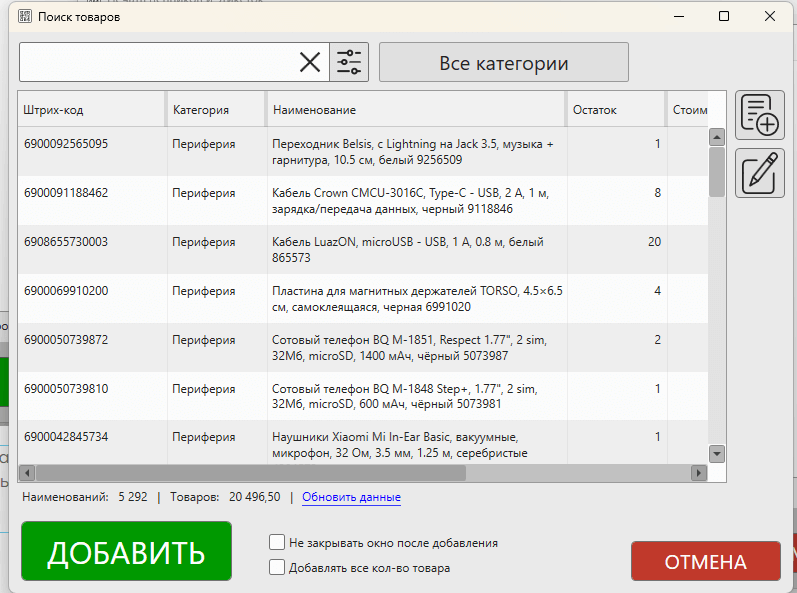Sort by 'Наименование' column header
The height and width of the screenshot is (593, 797).
[x=414, y=109]
